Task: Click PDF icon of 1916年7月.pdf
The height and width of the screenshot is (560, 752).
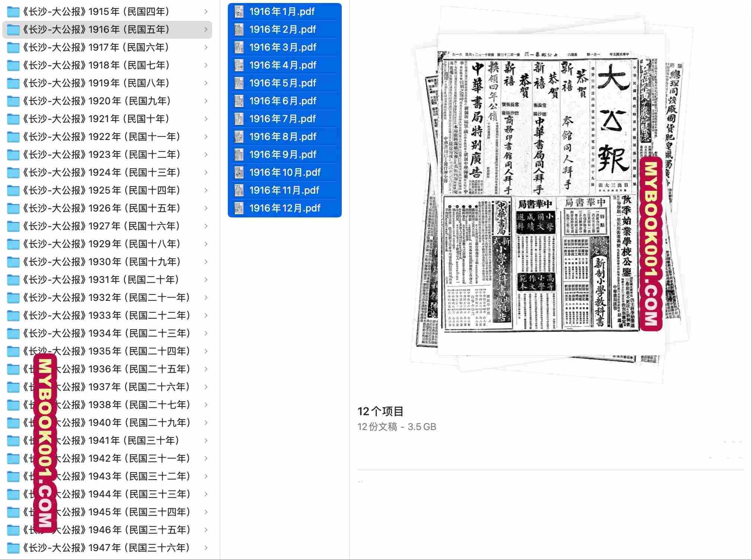Action: pos(239,119)
